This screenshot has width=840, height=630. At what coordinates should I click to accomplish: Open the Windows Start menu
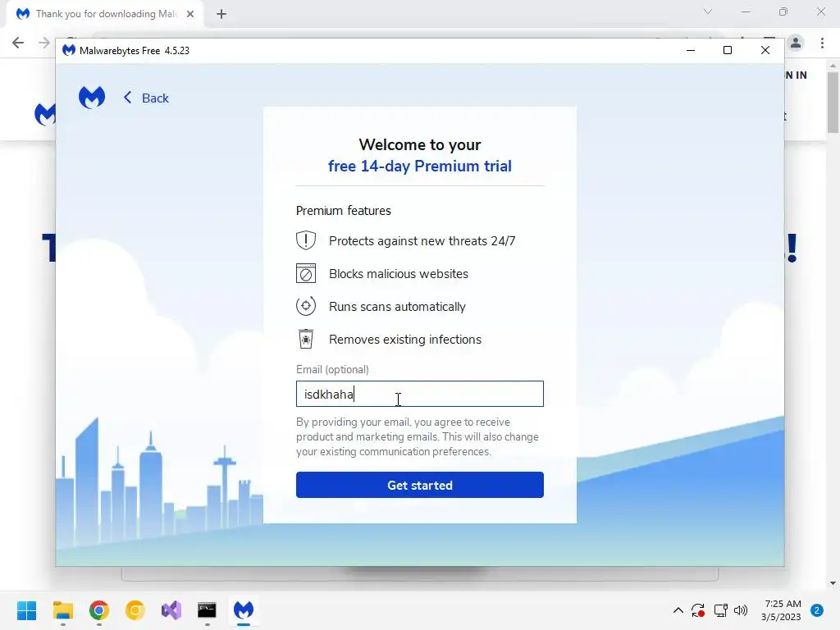(26, 610)
